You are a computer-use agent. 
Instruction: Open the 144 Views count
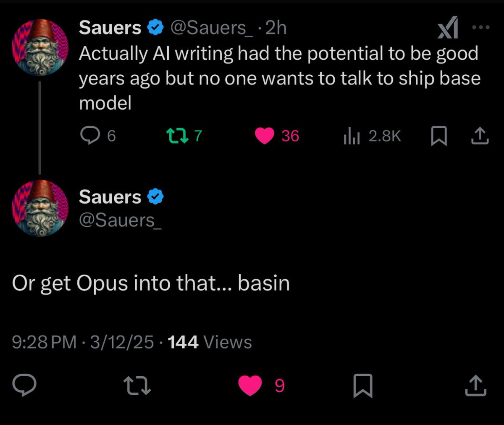210,342
